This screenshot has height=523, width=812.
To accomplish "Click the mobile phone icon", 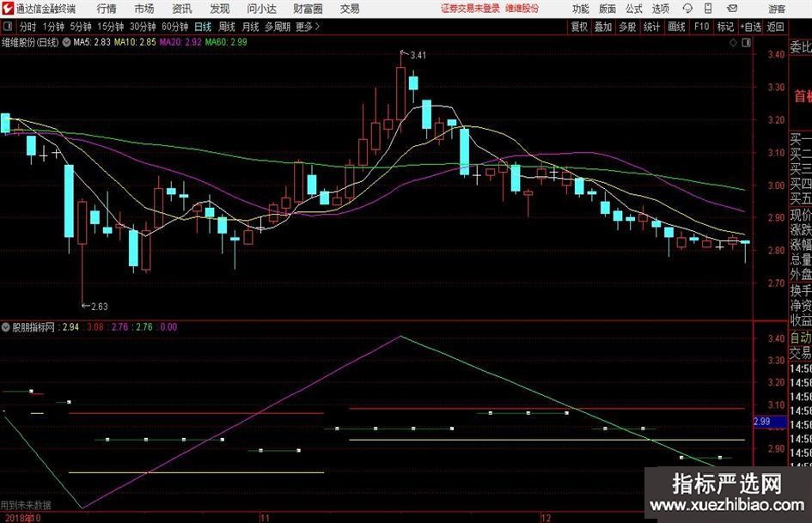I will tap(708, 9).
